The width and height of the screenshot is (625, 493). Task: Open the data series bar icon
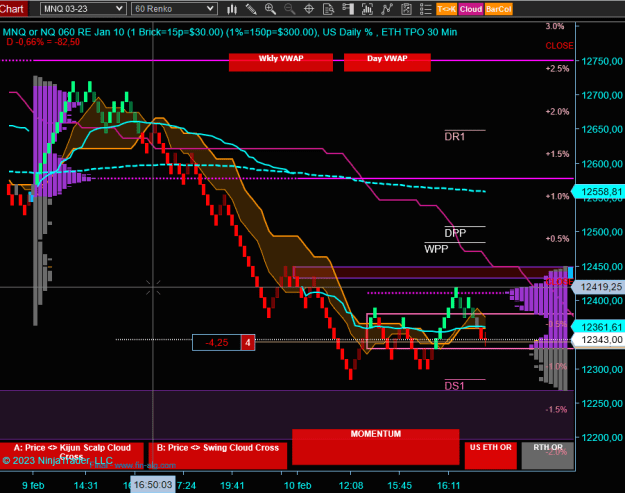point(367,9)
